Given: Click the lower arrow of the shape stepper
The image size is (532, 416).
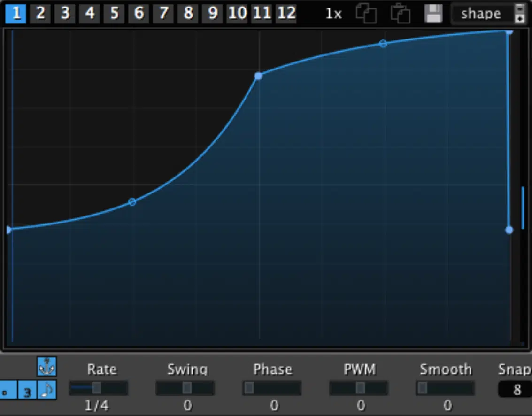Looking at the screenshot, I should 519,18.
